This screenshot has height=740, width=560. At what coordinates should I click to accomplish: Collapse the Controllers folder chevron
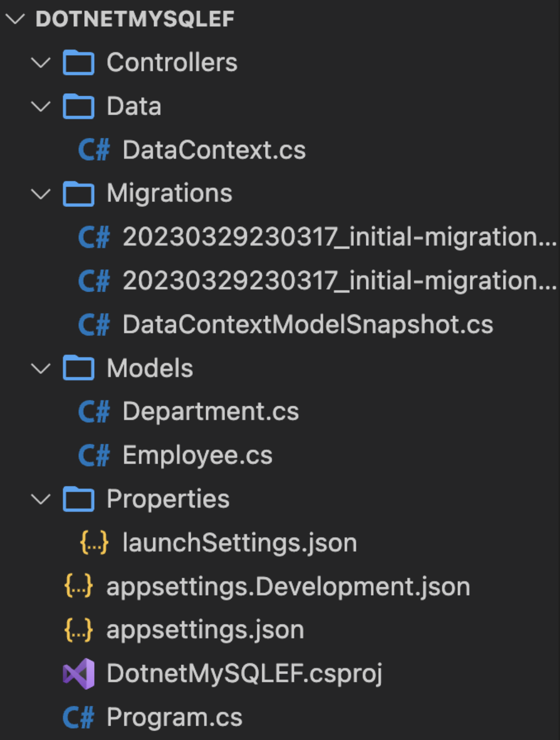pyautogui.click(x=41, y=63)
